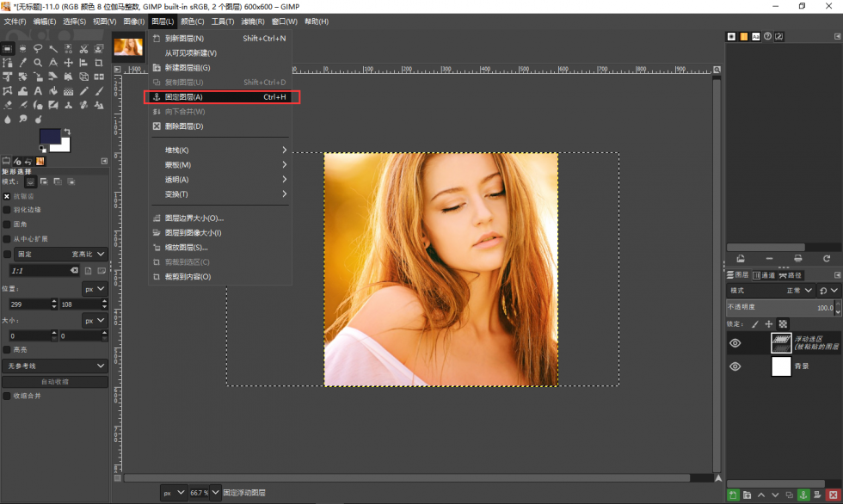The width and height of the screenshot is (843, 504).
Task: Adjust the 不透明度 opacity slider
Action: 779,307
